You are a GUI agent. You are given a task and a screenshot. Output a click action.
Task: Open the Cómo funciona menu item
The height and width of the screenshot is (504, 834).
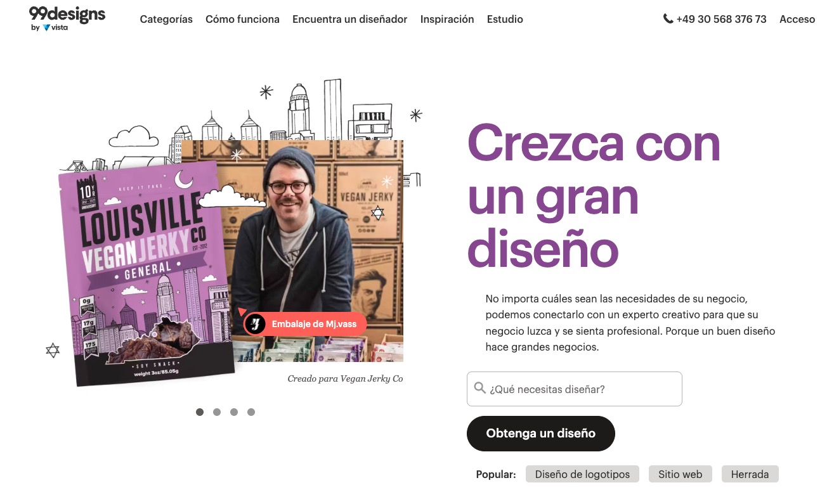[x=242, y=19]
